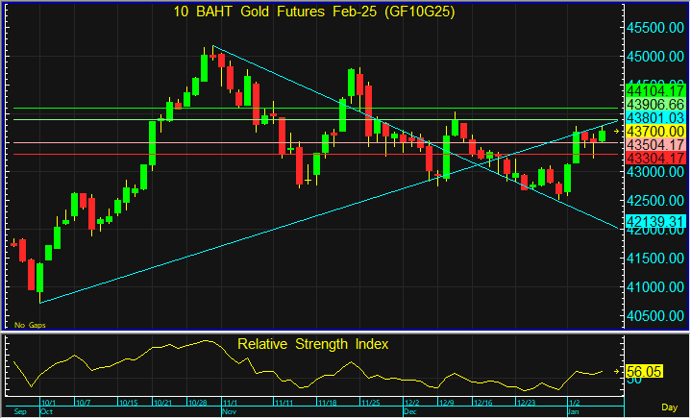Click the 43906.66 price level label

click(654, 104)
